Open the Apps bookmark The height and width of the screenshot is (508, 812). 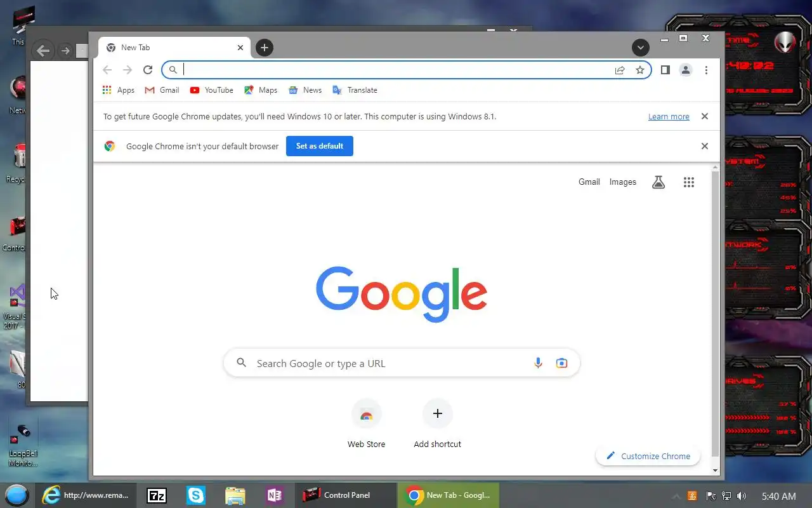[119, 90]
